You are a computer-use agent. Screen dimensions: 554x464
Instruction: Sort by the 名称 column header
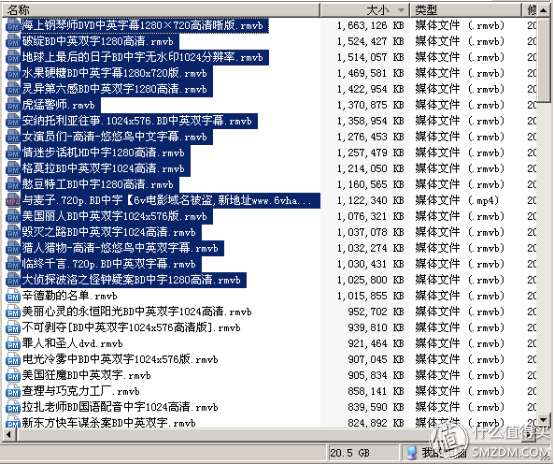(161, 10)
